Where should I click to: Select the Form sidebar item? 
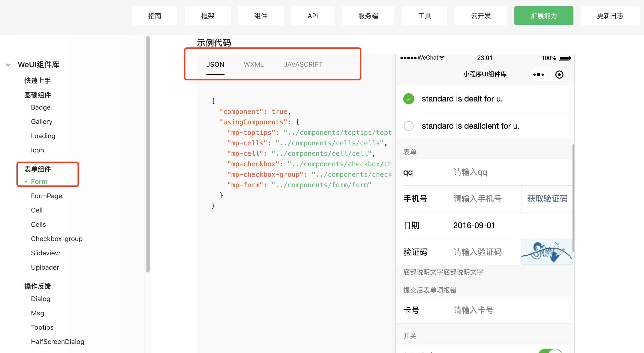coord(39,181)
